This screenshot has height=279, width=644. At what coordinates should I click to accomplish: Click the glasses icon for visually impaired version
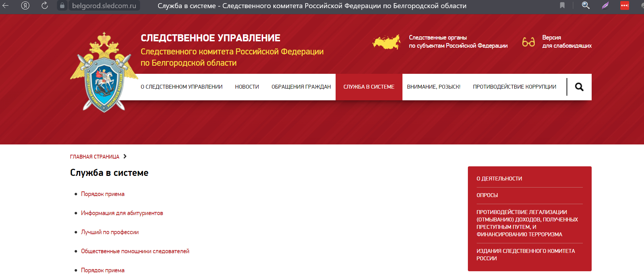(528, 42)
